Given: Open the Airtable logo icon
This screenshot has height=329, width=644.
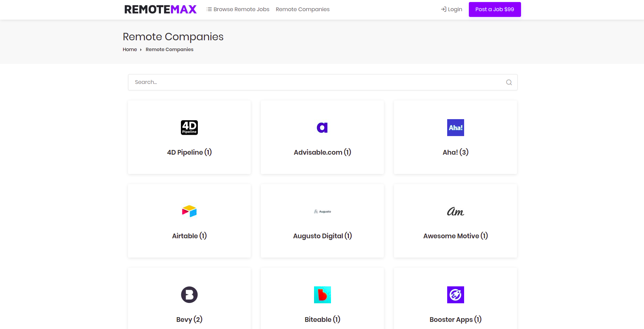Looking at the screenshot, I should [189, 211].
